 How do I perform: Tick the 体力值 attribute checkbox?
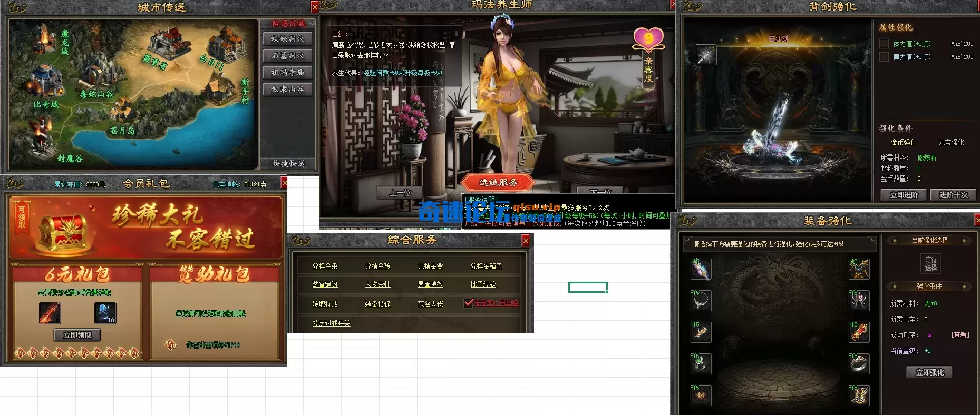pos(884,44)
